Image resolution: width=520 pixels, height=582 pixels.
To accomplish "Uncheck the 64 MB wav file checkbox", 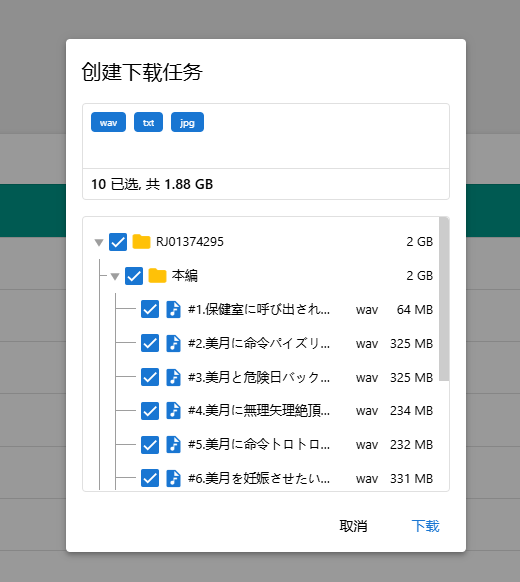I will 150,310.
